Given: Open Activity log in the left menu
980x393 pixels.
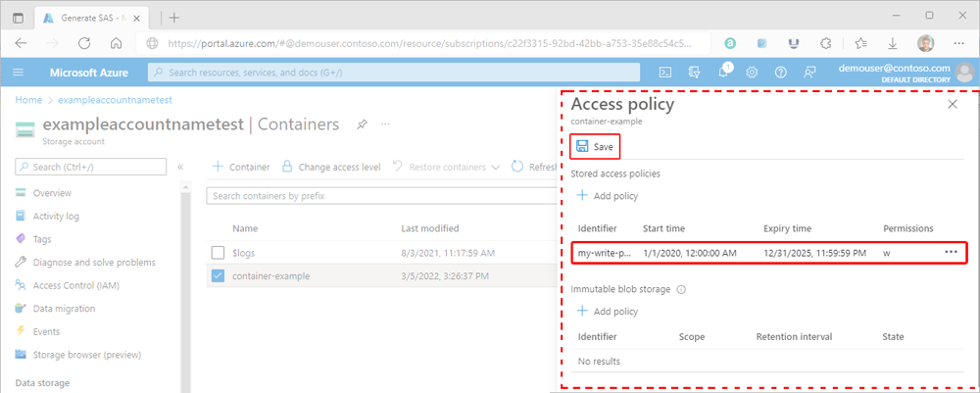Looking at the screenshot, I should click(x=56, y=217).
